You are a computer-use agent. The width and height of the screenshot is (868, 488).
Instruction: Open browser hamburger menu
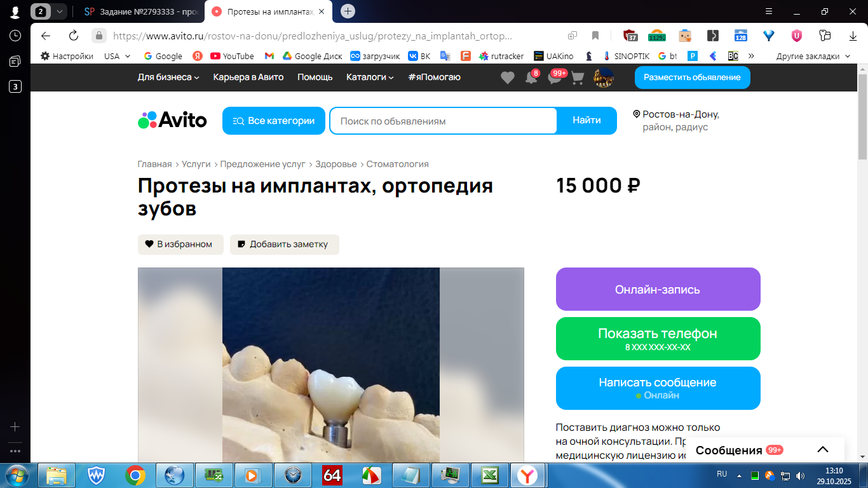tap(769, 11)
